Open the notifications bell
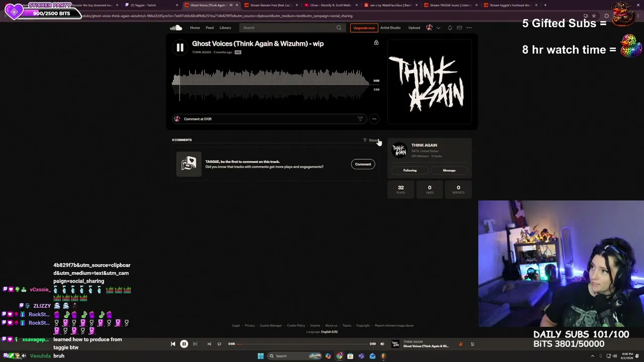 point(450,28)
